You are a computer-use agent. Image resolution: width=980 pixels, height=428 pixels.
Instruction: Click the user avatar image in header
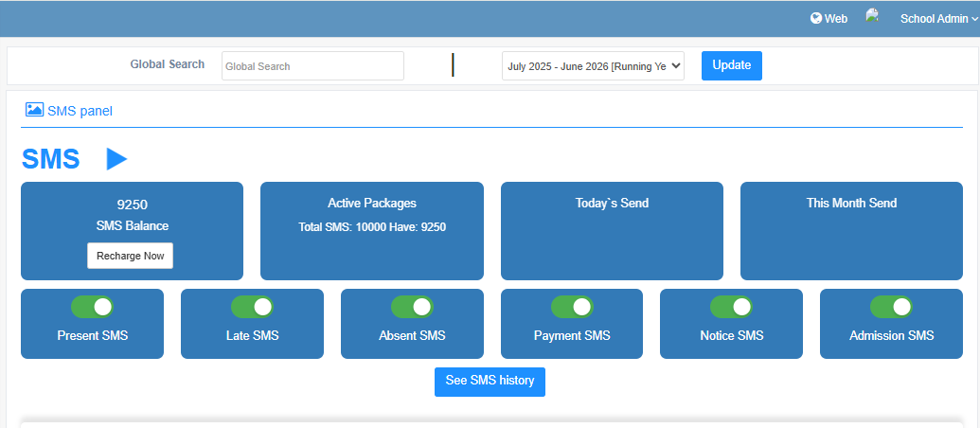click(872, 16)
